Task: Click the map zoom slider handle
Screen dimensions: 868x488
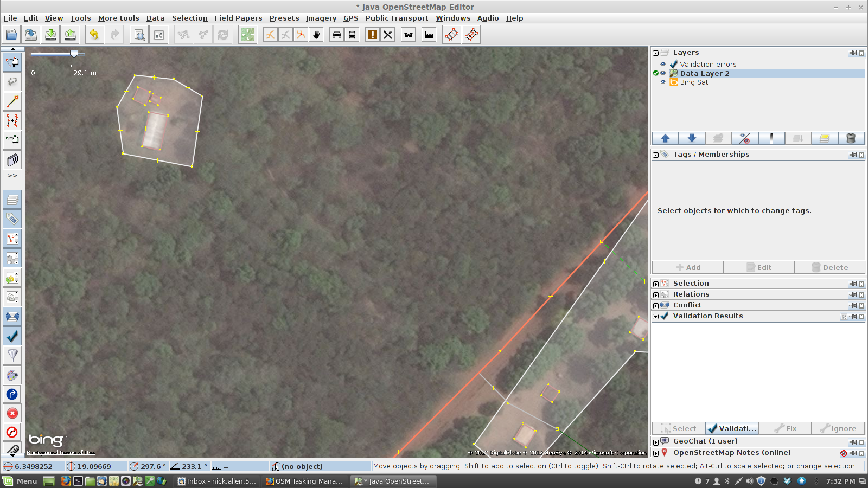Action: (x=74, y=54)
